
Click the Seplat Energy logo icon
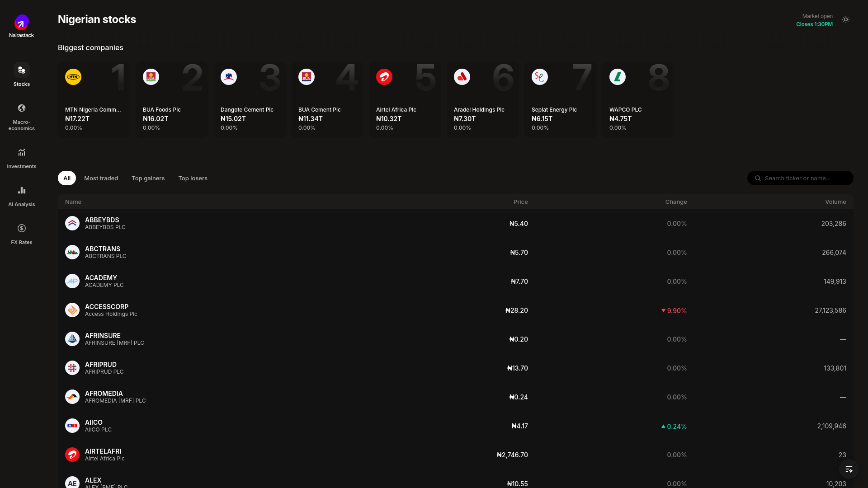coord(540,77)
